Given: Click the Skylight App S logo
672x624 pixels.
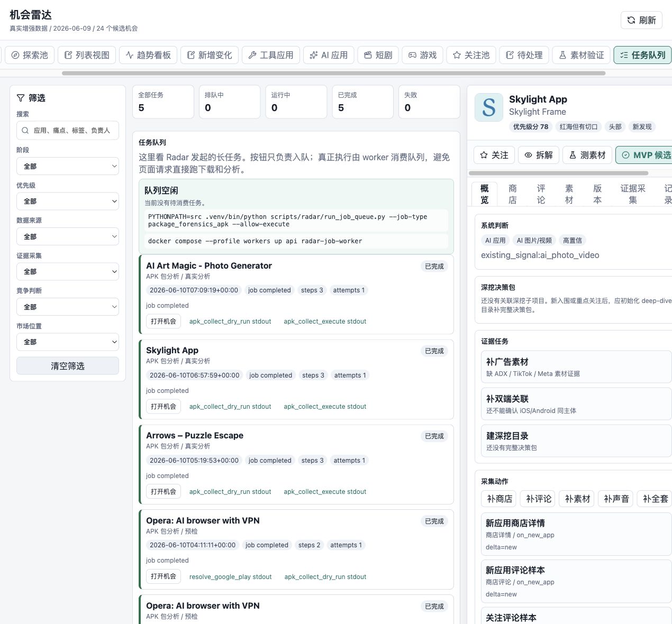Looking at the screenshot, I should click(489, 107).
